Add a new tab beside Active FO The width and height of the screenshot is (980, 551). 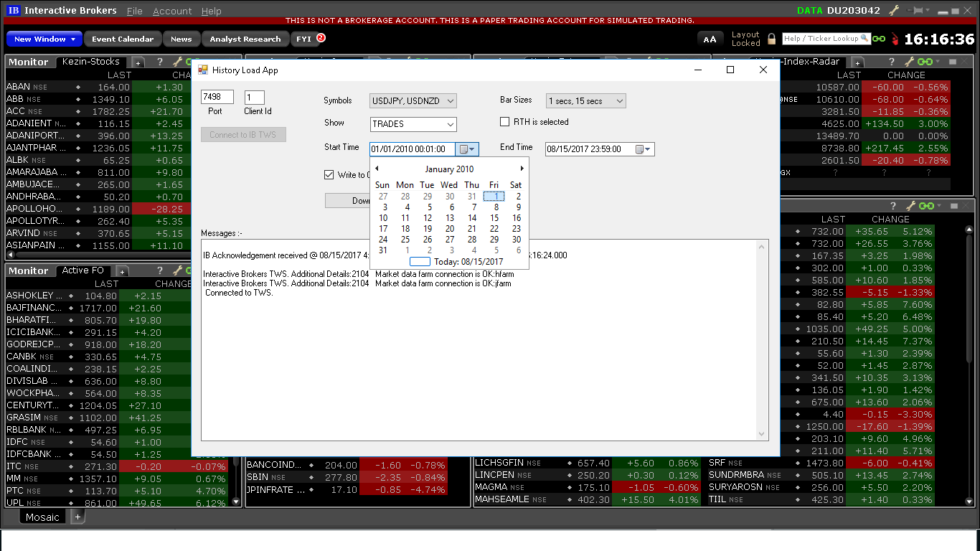(x=122, y=271)
